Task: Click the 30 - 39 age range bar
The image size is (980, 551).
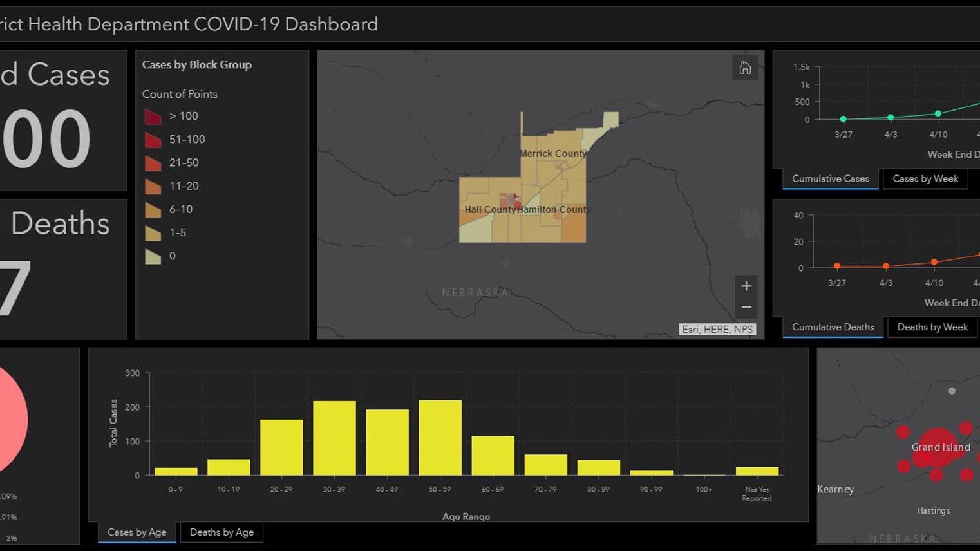Action: (x=334, y=438)
